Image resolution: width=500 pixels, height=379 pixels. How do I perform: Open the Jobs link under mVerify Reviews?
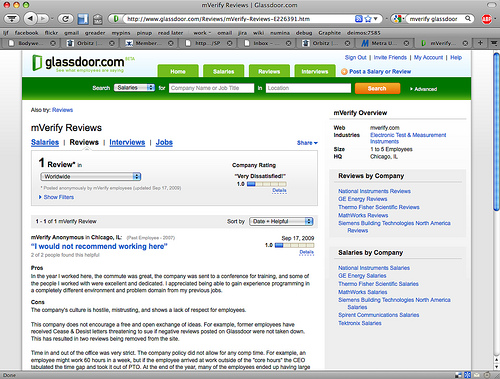pyautogui.click(x=164, y=142)
